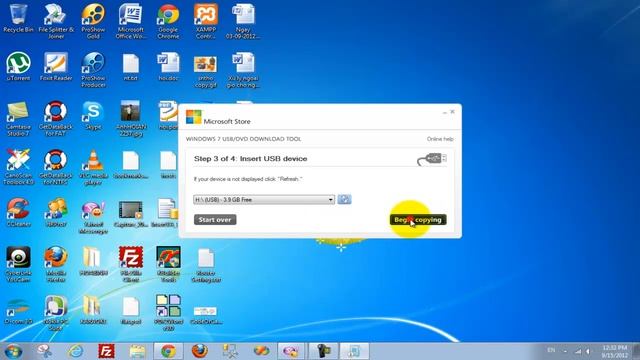Image resolution: width=640 pixels, height=360 pixels.
Task: Open Firefox from the taskbar
Action: (199, 351)
